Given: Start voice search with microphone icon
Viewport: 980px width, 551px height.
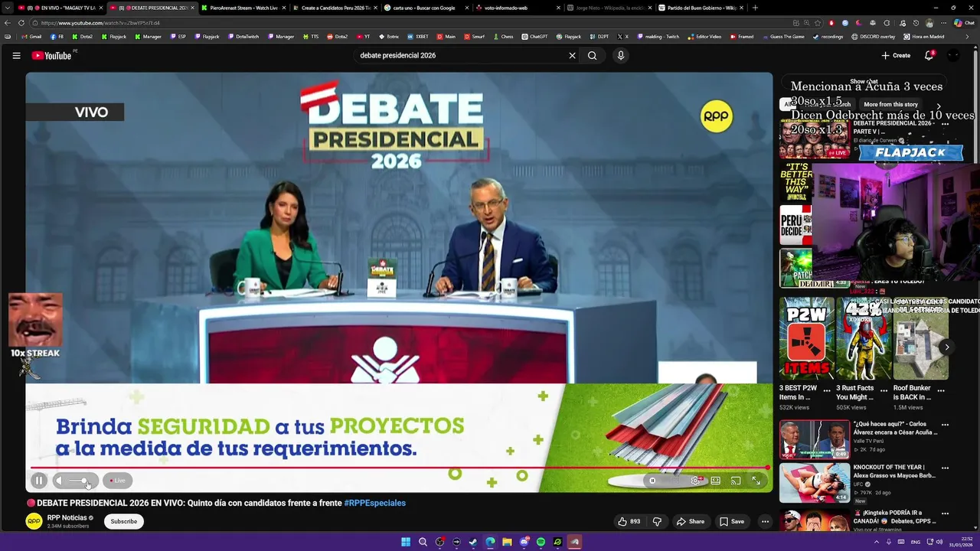Looking at the screenshot, I should coord(621,55).
